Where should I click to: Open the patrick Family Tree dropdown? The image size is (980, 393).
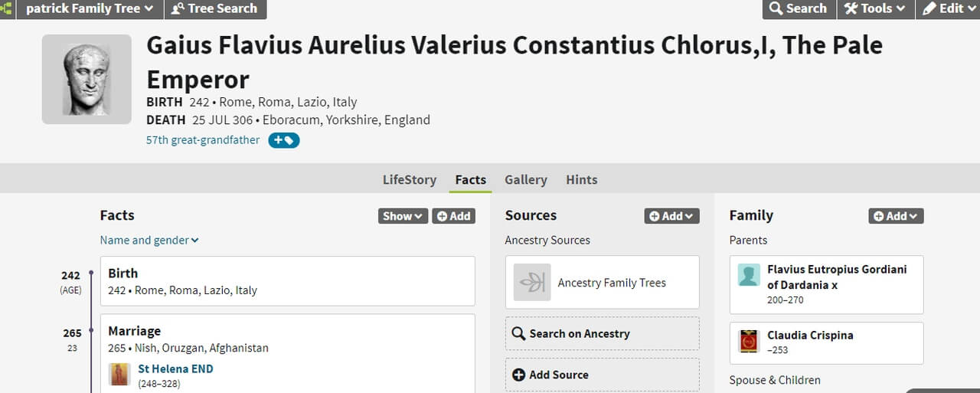(x=90, y=8)
